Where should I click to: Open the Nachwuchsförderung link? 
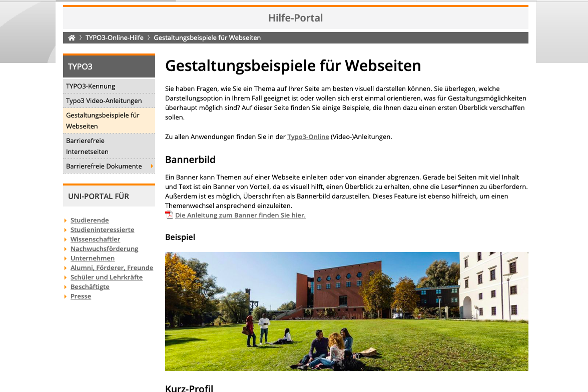click(104, 249)
